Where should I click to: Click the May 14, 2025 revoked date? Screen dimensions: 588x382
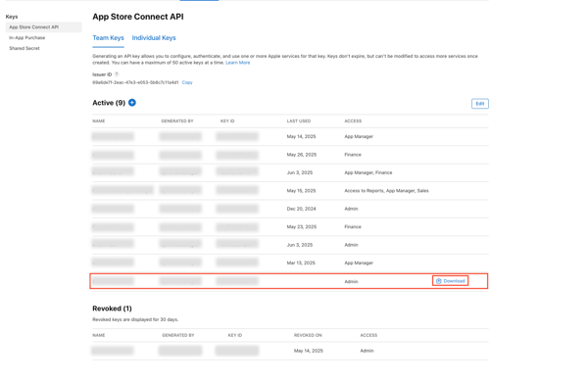tap(309, 351)
